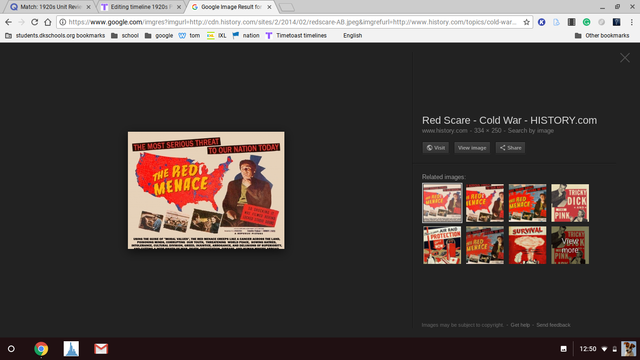Screen dimensions: 640x360
Task: Select the Survival mushroom cloud thumbnail
Action: pyautogui.click(x=527, y=245)
